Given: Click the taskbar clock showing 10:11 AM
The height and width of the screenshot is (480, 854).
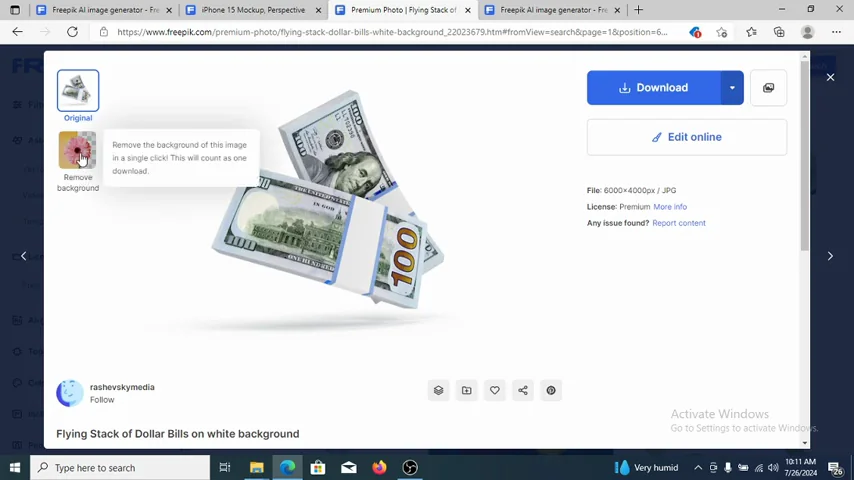Looking at the screenshot, I should coord(801,467).
